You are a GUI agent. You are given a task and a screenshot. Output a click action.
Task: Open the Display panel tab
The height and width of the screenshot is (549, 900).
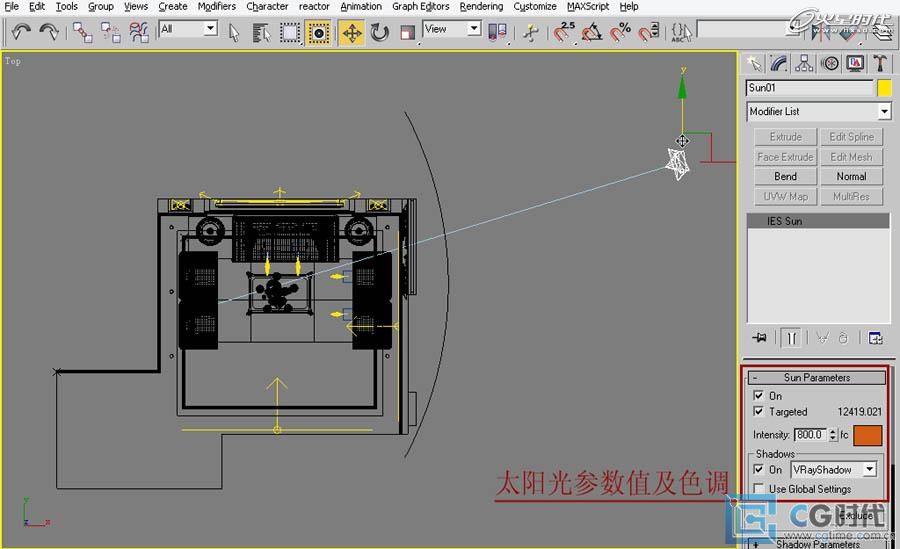tap(855, 63)
